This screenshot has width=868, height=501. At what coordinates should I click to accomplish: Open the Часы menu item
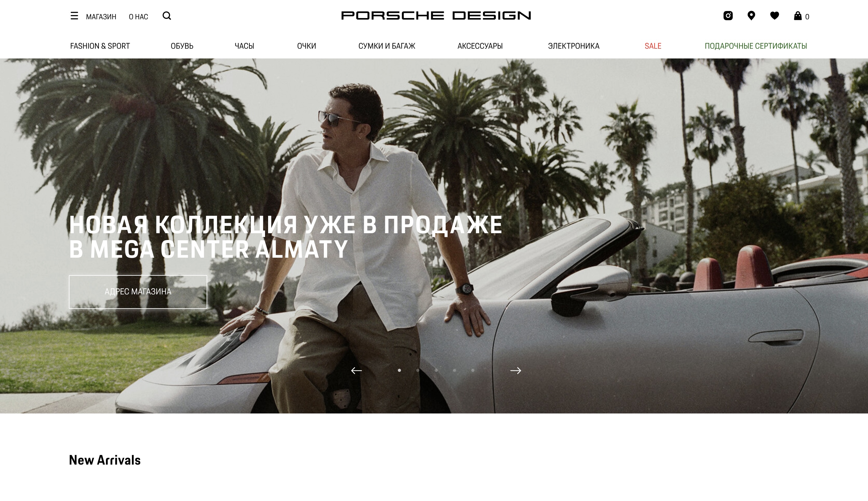[x=244, y=46]
